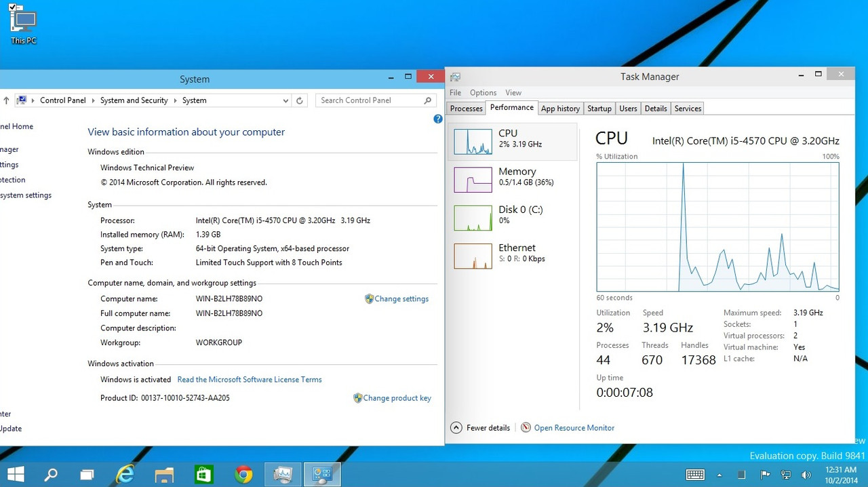868x487 pixels.
Task: Click the Up arrow in System window
Action: pos(6,100)
